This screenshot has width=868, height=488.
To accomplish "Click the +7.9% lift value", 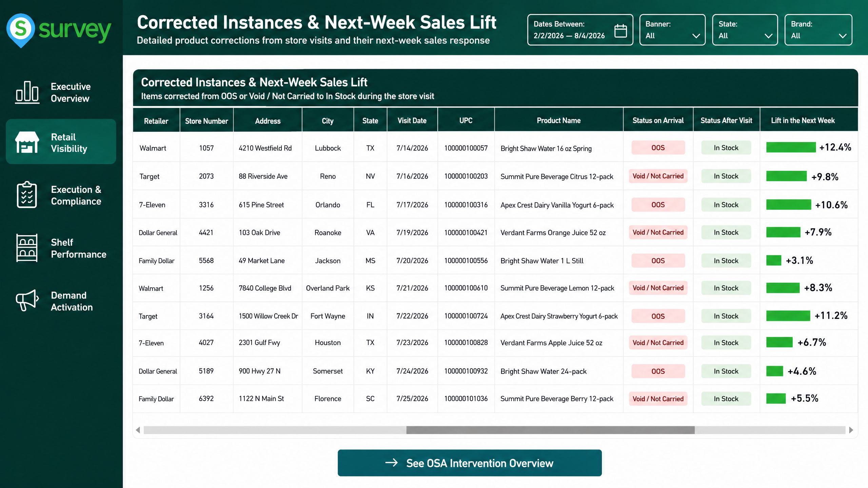I will coord(818,232).
